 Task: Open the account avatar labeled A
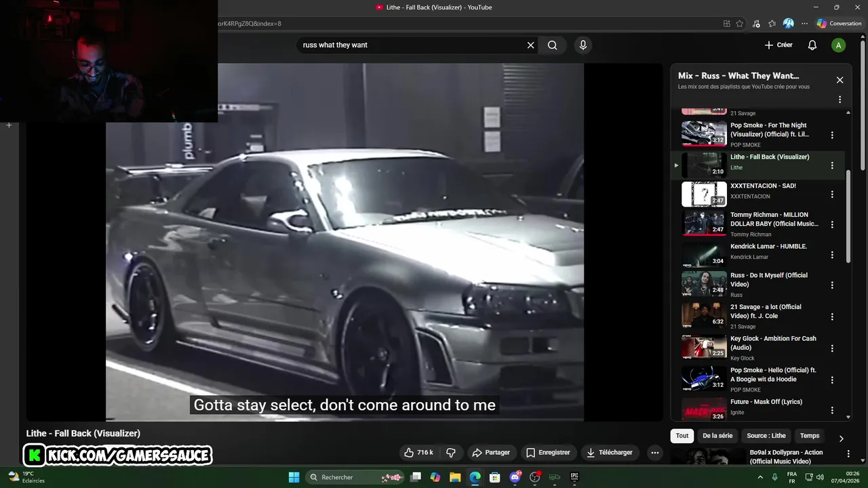[x=838, y=45]
